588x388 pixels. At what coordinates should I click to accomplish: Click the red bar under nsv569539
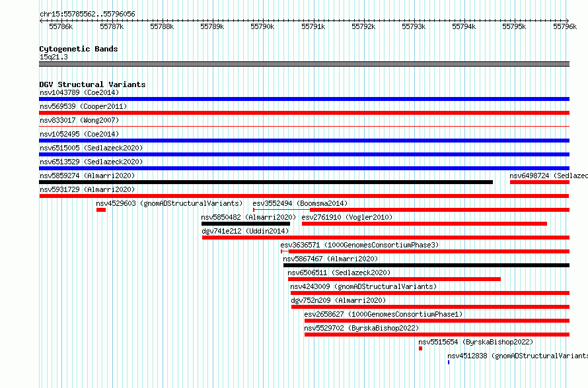(x=304, y=113)
